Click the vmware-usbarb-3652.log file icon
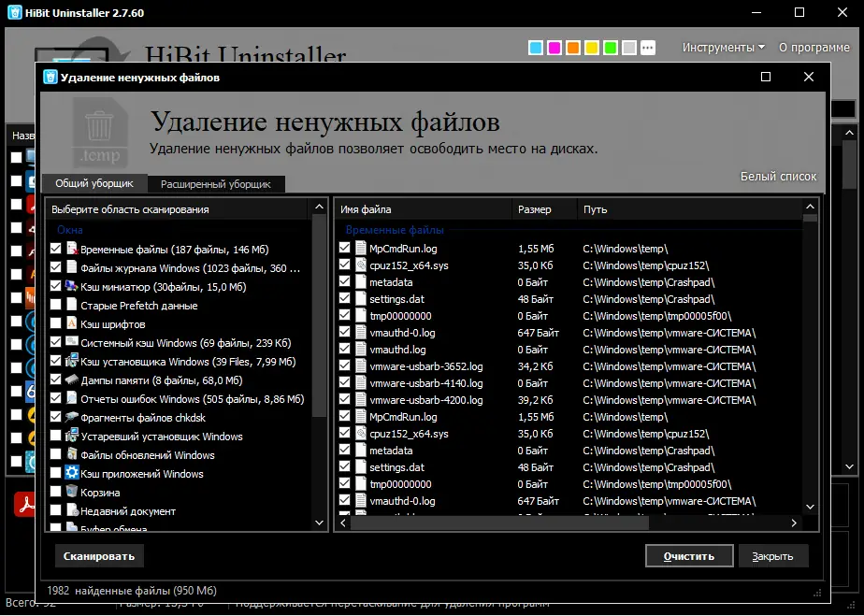Screen dimensions: 864x616 [360, 365]
